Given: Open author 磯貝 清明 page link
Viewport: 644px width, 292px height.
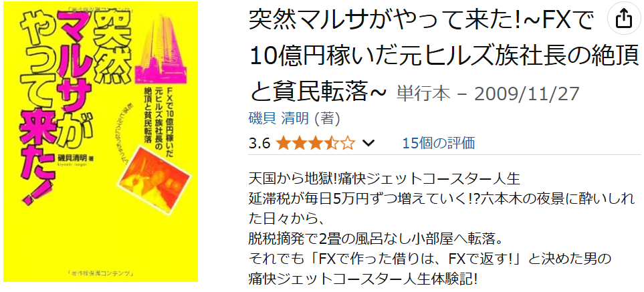Looking at the screenshot, I should 278,119.
